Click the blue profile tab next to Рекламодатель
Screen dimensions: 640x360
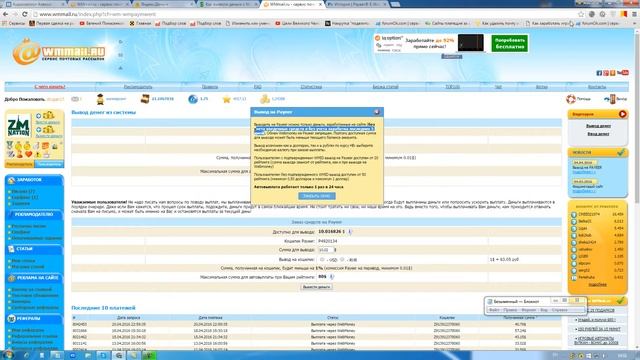[49, 164]
